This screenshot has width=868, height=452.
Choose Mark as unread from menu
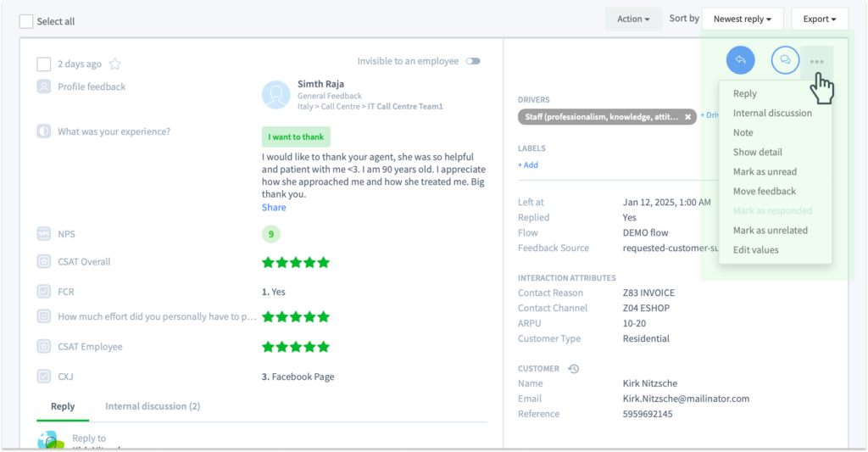click(765, 171)
